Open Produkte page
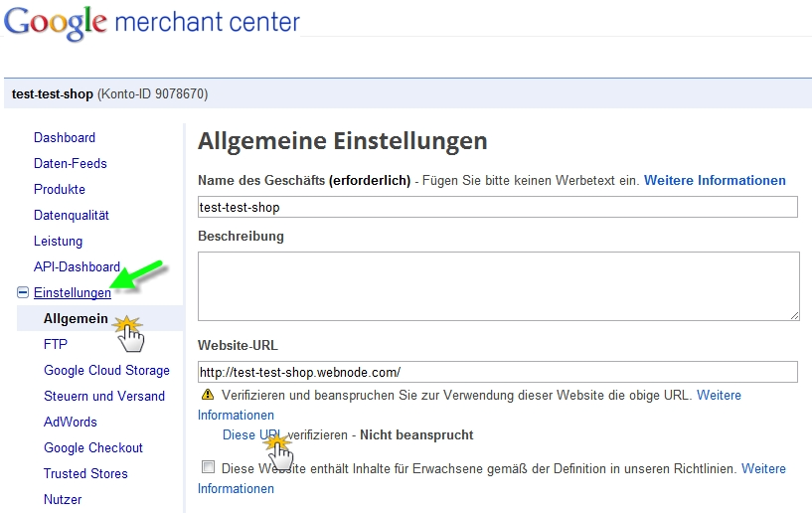Screen dimensions: 812x513 click(x=59, y=189)
